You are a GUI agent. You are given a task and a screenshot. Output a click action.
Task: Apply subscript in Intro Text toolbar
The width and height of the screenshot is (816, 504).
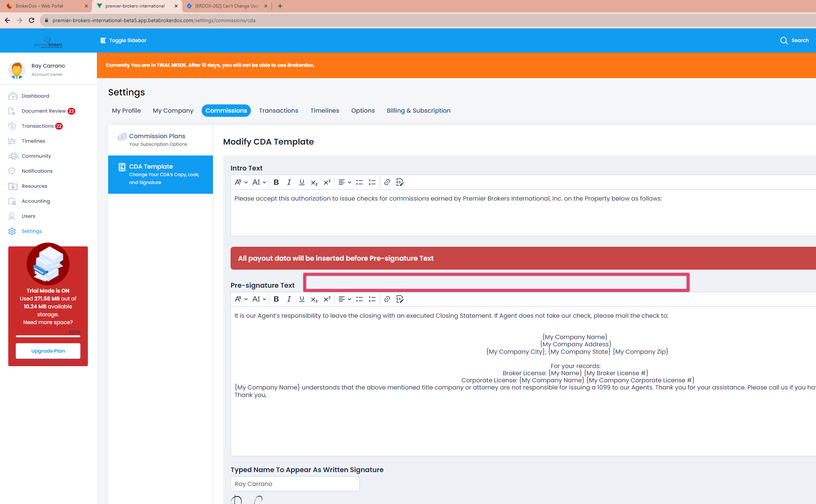[x=314, y=182]
